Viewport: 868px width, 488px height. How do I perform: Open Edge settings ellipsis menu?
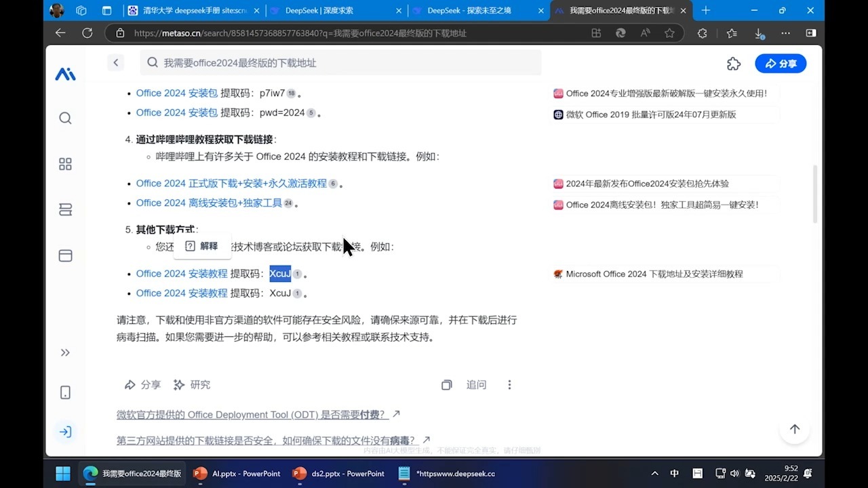(785, 33)
